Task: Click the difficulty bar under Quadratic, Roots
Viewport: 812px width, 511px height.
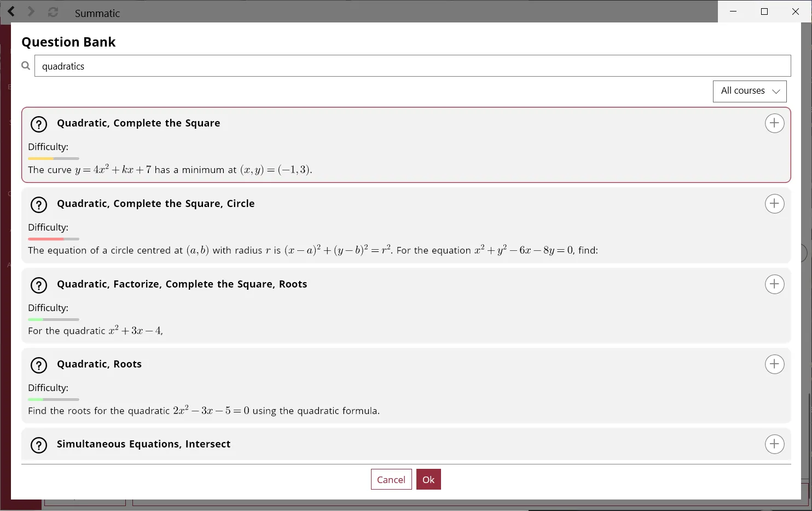Action: coord(53,399)
